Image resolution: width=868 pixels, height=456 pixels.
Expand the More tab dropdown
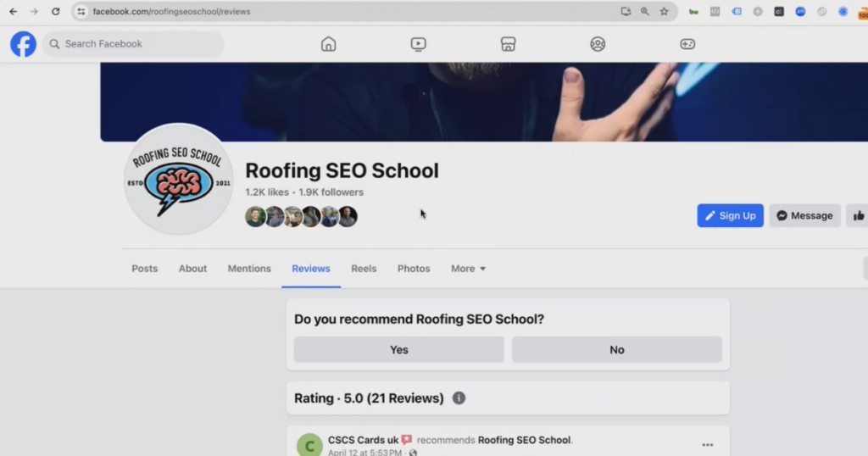(468, 269)
